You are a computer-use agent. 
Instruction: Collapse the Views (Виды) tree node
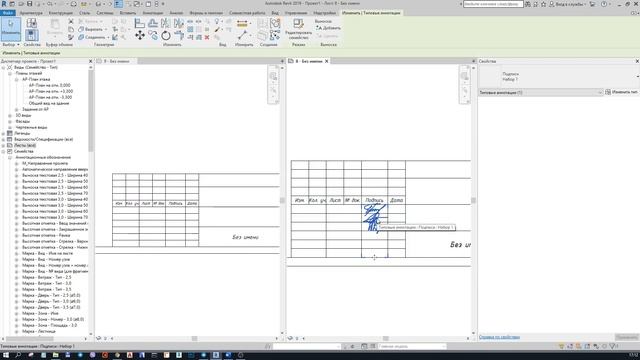tap(3, 67)
